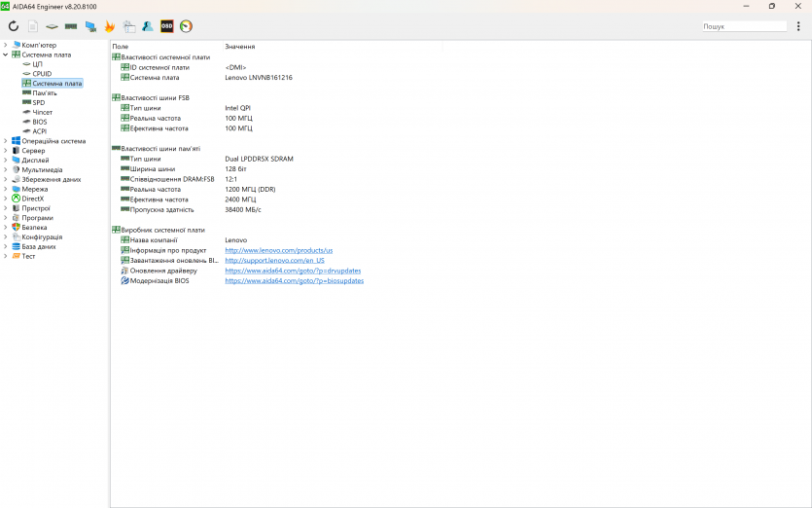
Task: Click the Refresh toolbar icon
Action: pyautogui.click(x=14, y=26)
